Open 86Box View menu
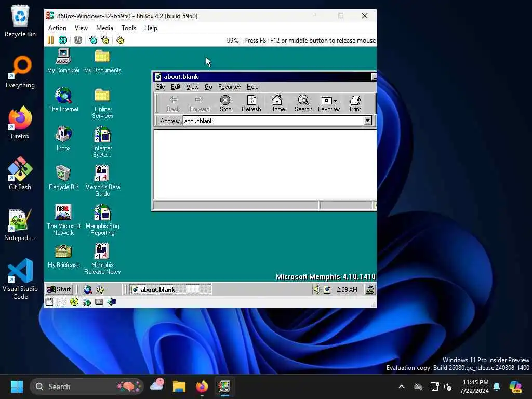Screen dimensions: 532x399 (x=81, y=28)
